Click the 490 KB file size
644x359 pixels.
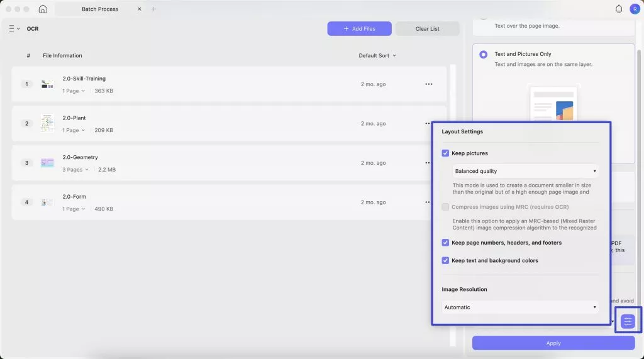click(x=104, y=209)
